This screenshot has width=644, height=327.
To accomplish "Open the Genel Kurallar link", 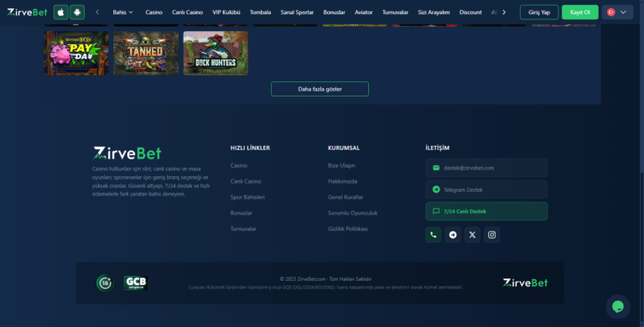I will [x=345, y=197].
